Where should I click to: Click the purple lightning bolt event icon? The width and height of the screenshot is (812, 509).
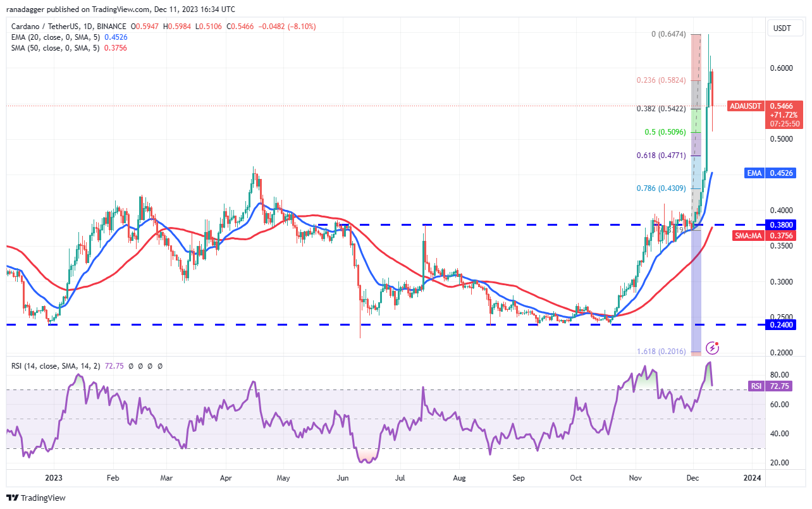pos(713,347)
